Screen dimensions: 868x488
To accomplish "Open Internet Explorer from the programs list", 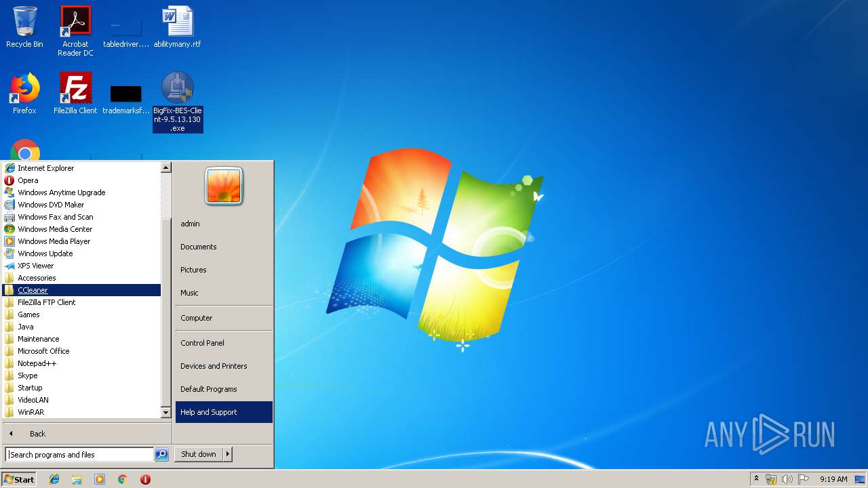I will (x=81, y=168).
